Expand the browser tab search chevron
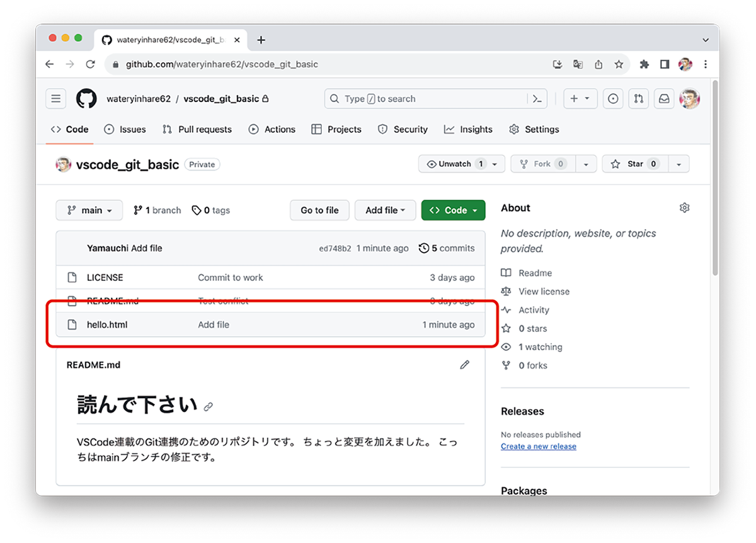Screen dimensions: 756x543 pyautogui.click(x=706, y=40)
